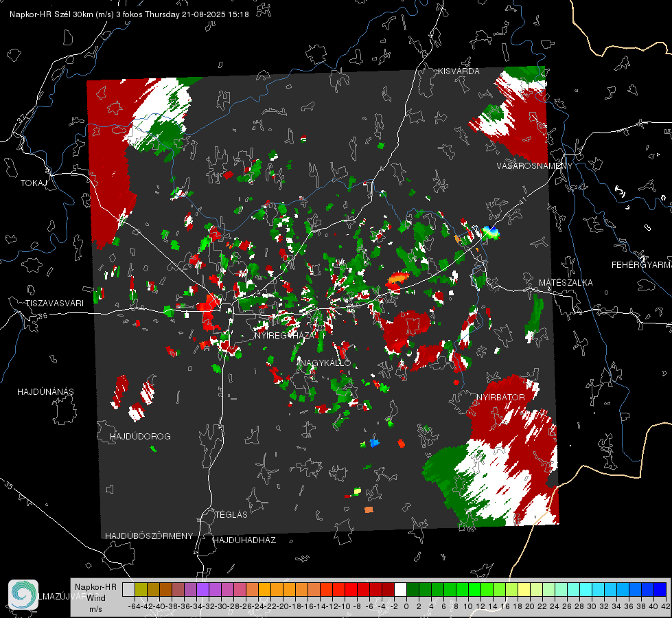Click the VÁSÁROSNAMÉNY label
This screenshot has height=618, width=672.
[535, 165]
